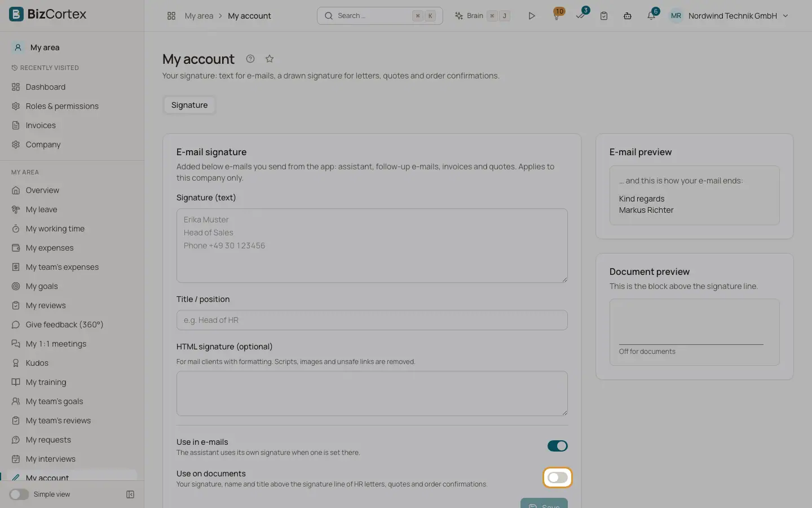Open the checkmark tasks icon with badge 3
Viewport: 812px width, 508px height.
coord(580,16)
